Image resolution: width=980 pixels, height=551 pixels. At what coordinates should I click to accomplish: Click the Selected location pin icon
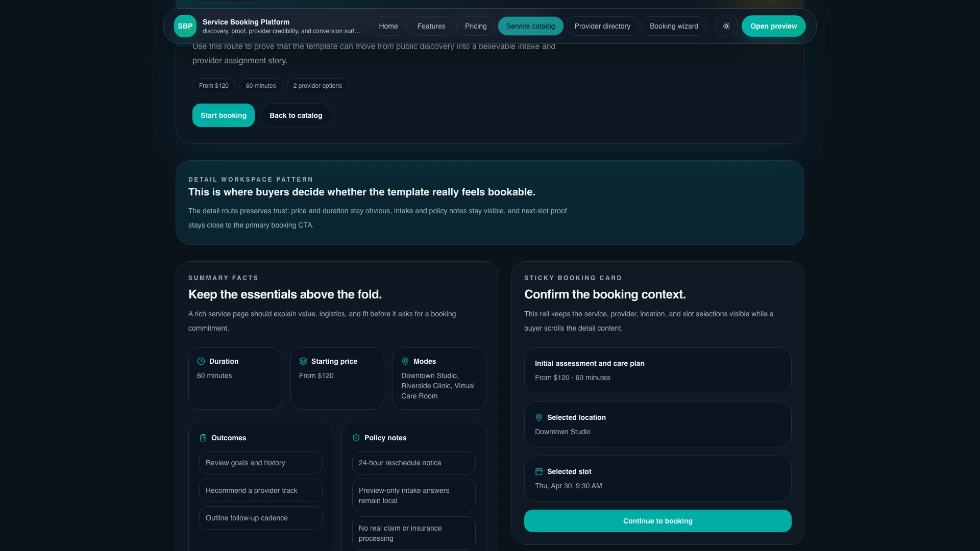pyautogui.click(x=539, y=417)
